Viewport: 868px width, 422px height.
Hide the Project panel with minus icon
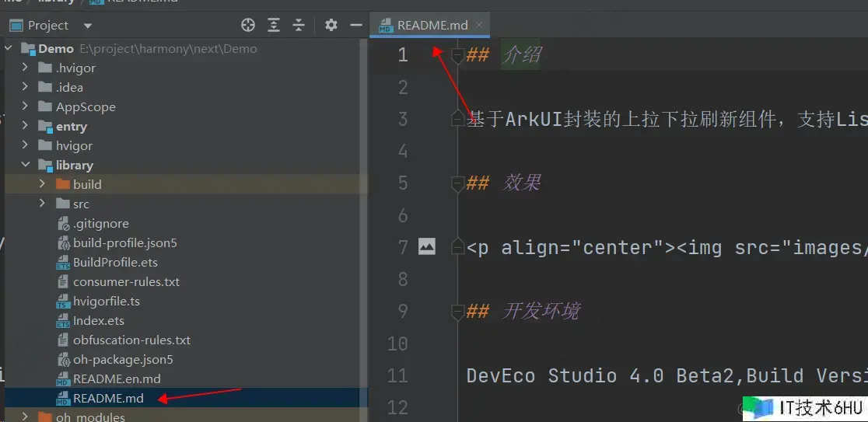tap(356, 25)
